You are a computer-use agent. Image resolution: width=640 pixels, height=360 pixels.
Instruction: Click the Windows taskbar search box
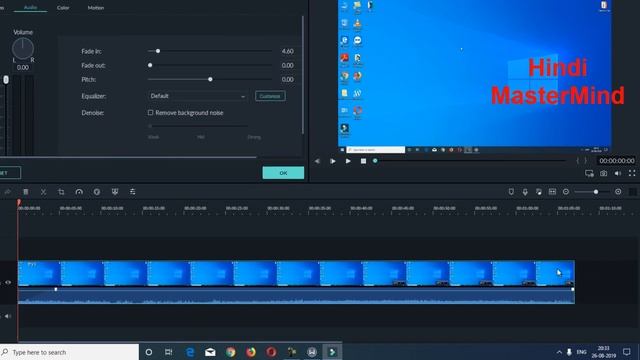69,352
